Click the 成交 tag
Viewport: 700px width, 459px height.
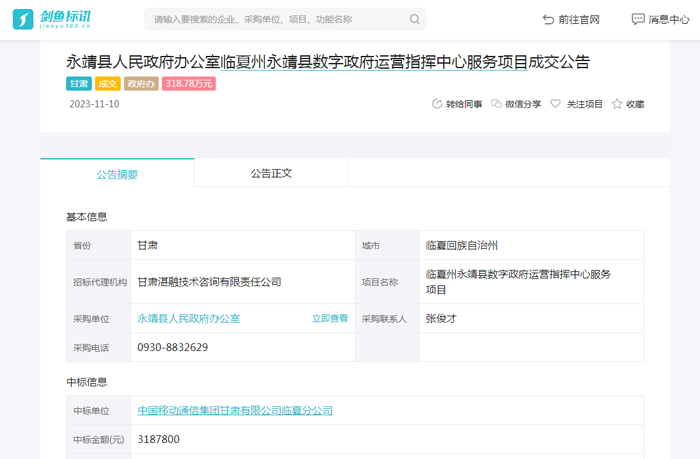[108, 83]
